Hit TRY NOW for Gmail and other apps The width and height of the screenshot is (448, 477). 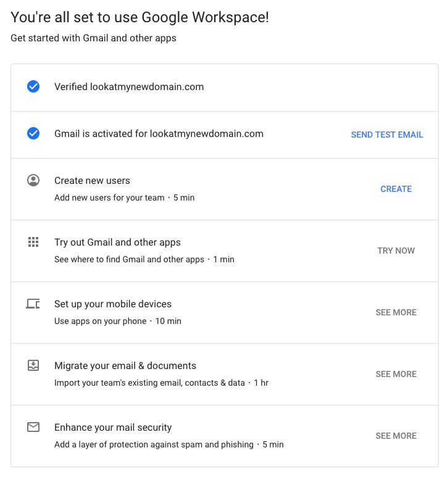396,251
